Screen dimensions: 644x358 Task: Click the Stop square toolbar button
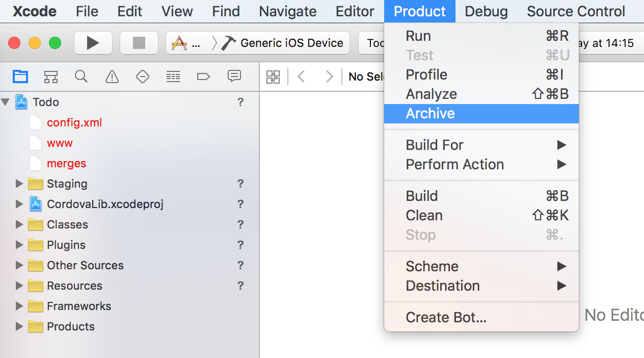[139, 43]
